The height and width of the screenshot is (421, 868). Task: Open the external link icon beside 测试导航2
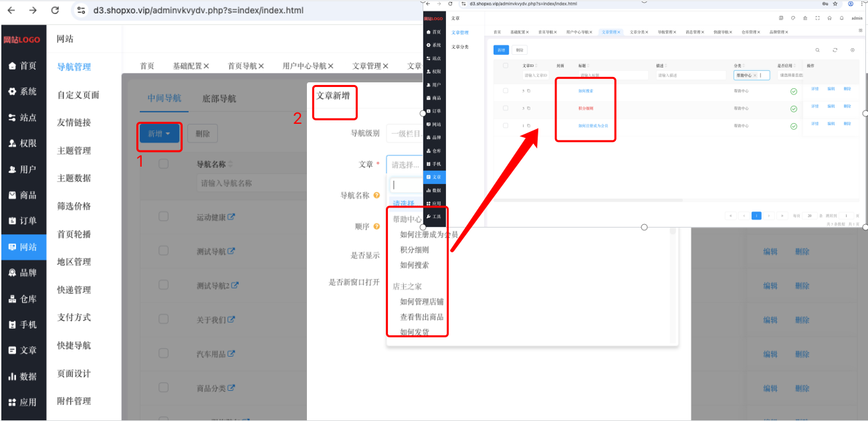234,286
